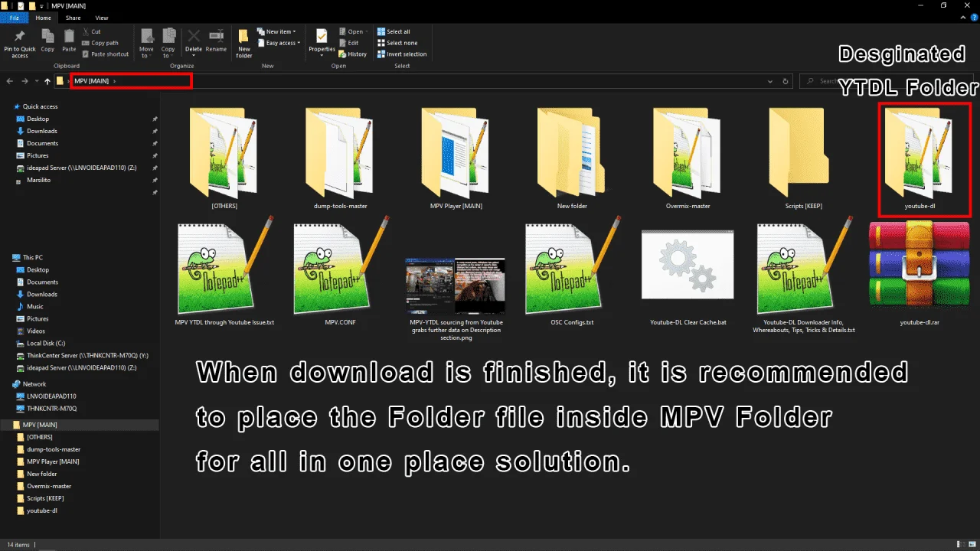Viewport: 980px width, 551px height.
Task: Click the Search box
Action: (888, 81)
